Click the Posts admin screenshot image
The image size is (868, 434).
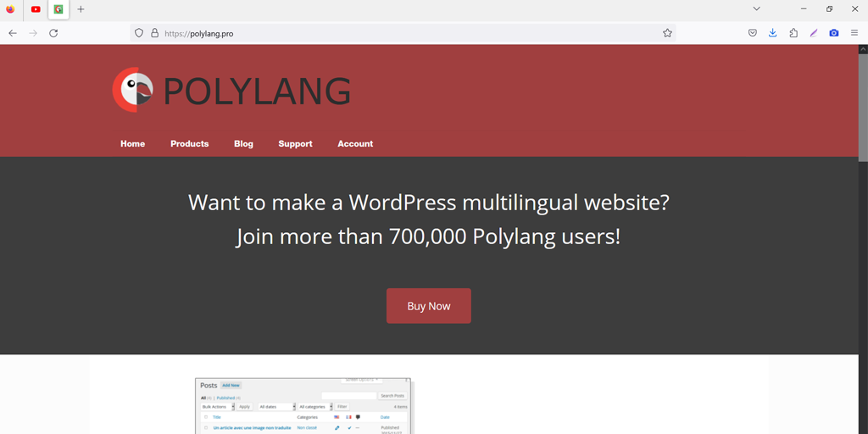[x=303, y=406]
